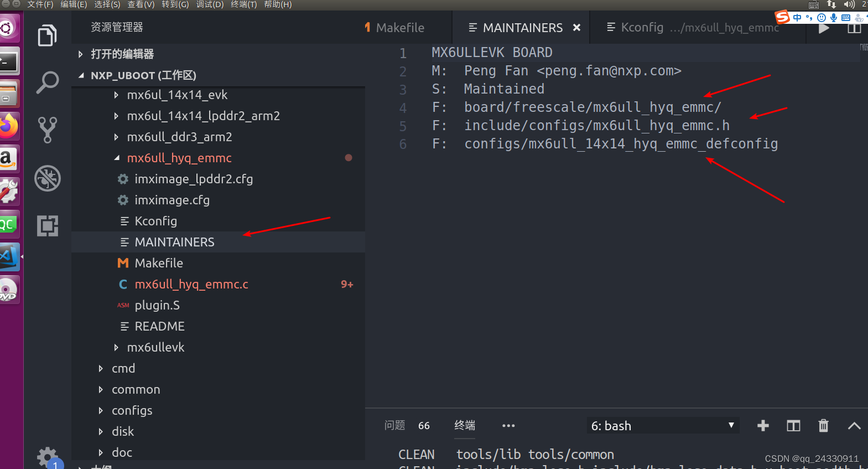
Task: Expand the mx6ul_14x14_evk folder
Action: 177,95
